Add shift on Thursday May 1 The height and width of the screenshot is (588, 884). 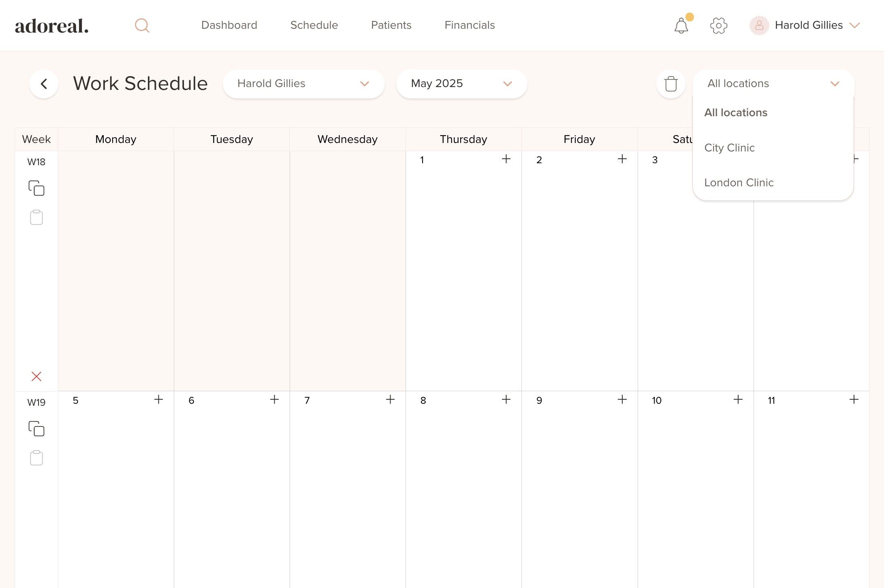[x=506, y=159]
